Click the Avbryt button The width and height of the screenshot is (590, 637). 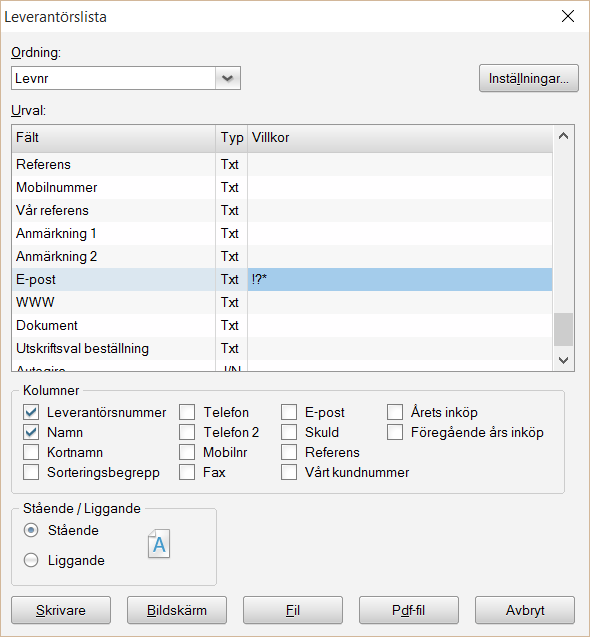[525, 610]
